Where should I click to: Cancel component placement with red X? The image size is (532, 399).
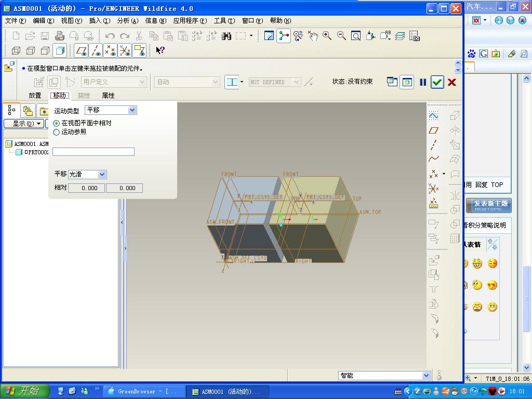pyautogui.click(x=452, y=82)
